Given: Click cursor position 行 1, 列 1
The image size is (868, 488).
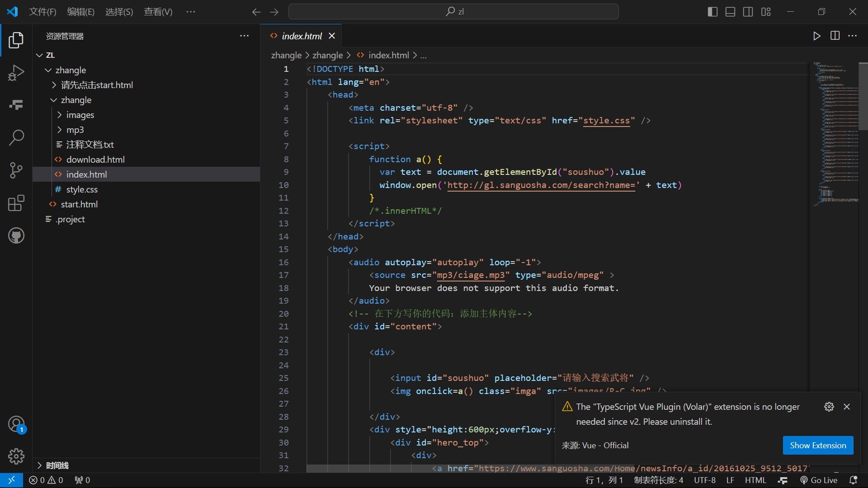Looking at the screenshot, I should click(x=604, y=480).
